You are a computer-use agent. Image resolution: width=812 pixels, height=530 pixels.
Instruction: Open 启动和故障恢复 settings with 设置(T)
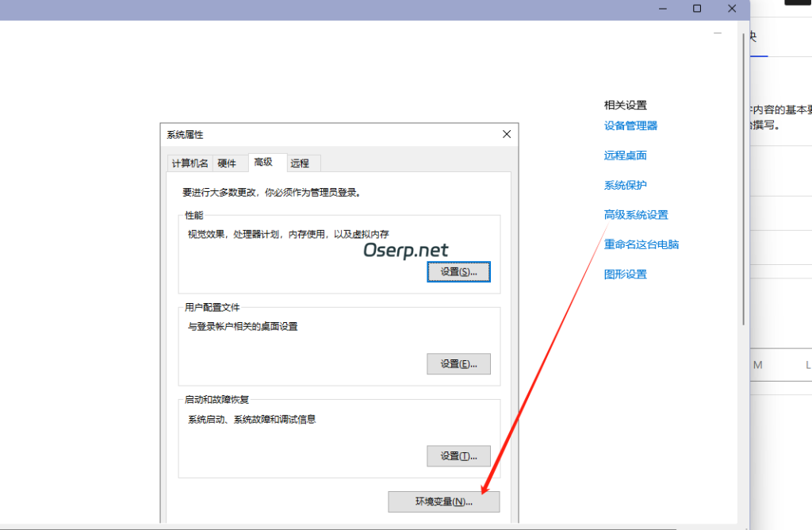pyautogui.click(x=458, y=455)
